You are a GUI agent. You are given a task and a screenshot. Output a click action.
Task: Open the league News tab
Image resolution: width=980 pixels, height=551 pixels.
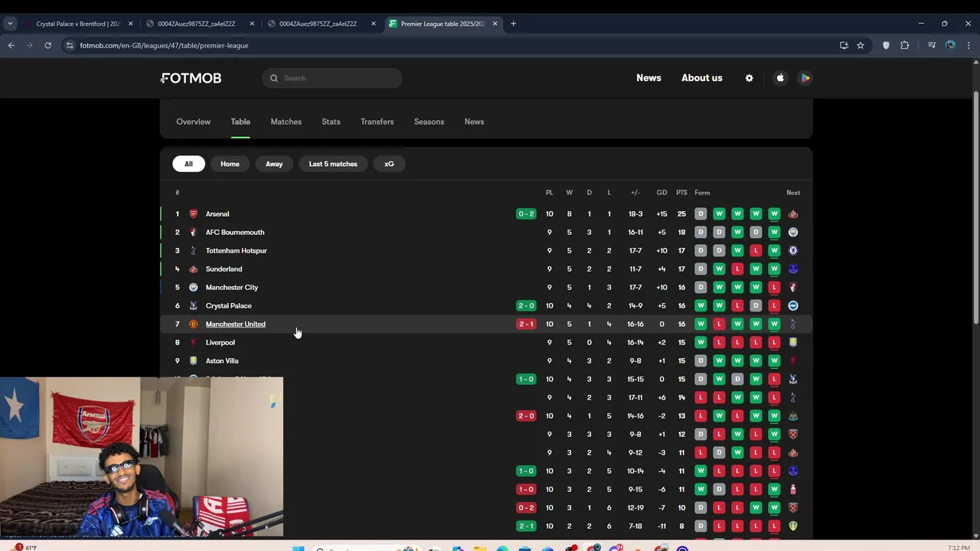tap(474, 122)
